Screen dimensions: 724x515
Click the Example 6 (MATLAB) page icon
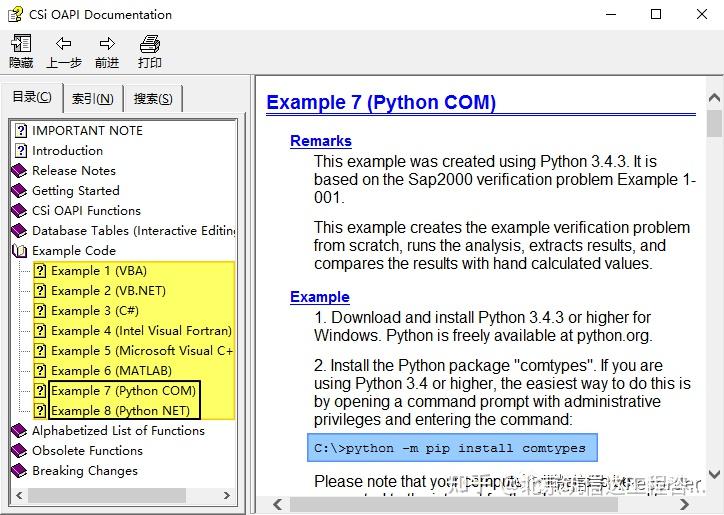click(41, 370)
